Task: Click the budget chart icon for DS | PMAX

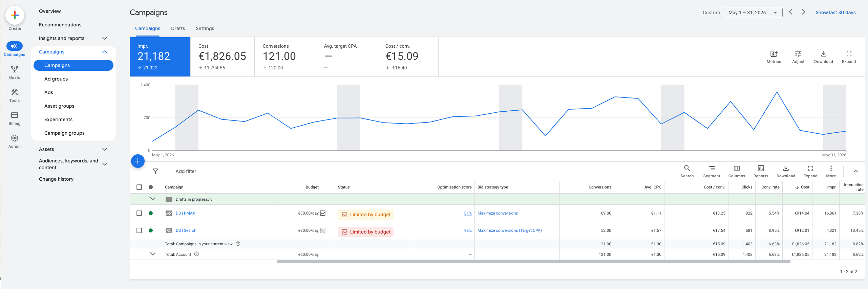Action: pyautogui.click(x=323, y=213)
